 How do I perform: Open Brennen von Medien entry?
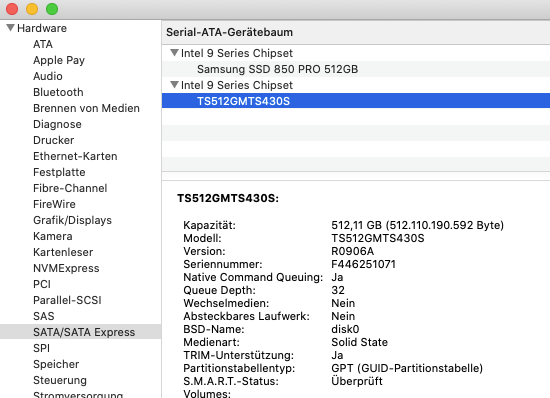pos(86,108)
